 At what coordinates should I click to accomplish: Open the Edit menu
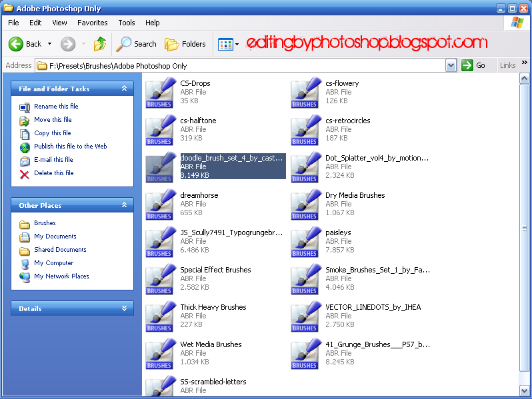[35, 23]
